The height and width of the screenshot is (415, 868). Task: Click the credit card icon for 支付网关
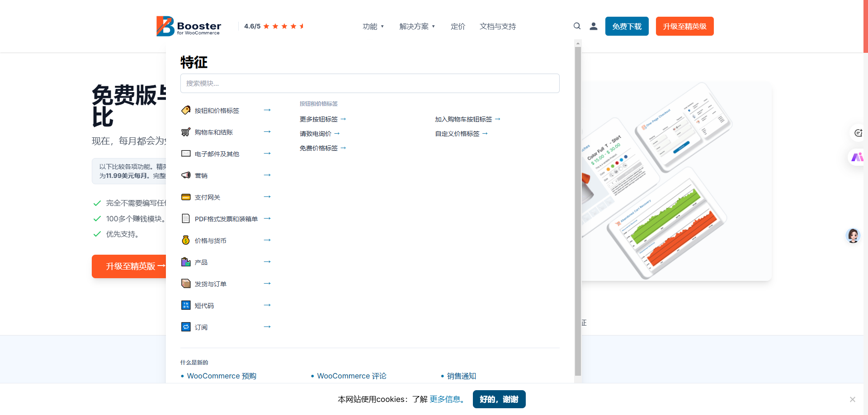click(x=186, y=197)
